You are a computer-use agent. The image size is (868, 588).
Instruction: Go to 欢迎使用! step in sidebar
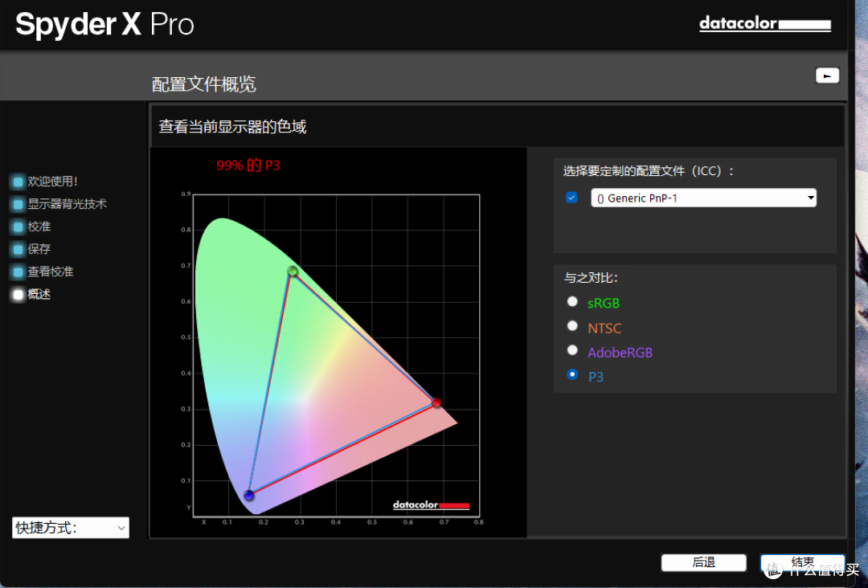(52, 182)
